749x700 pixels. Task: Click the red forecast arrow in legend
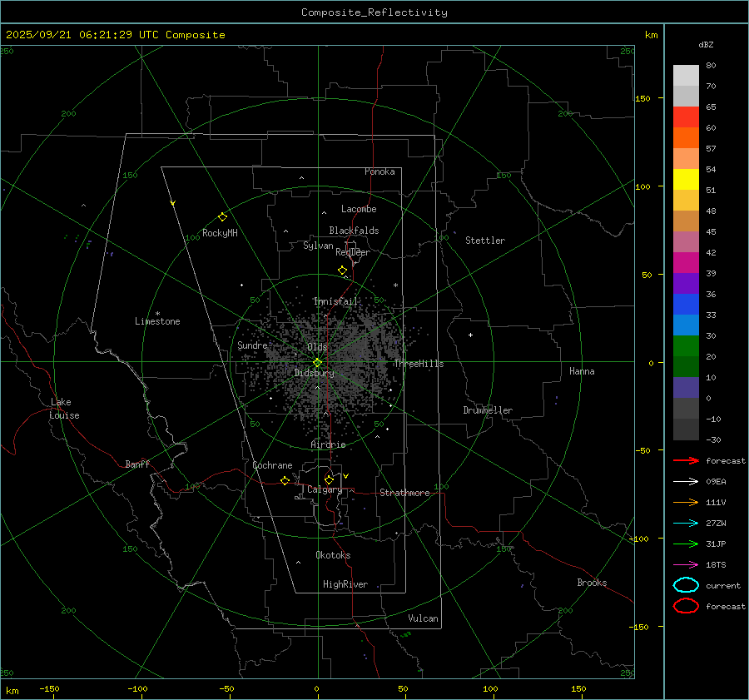coord(686,460)
